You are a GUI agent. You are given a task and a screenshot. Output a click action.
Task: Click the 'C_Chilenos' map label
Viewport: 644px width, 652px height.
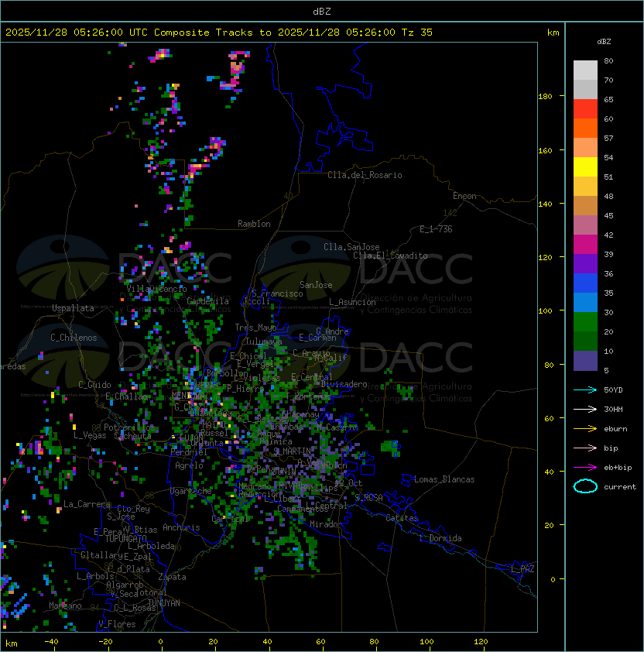pos(74,338)
